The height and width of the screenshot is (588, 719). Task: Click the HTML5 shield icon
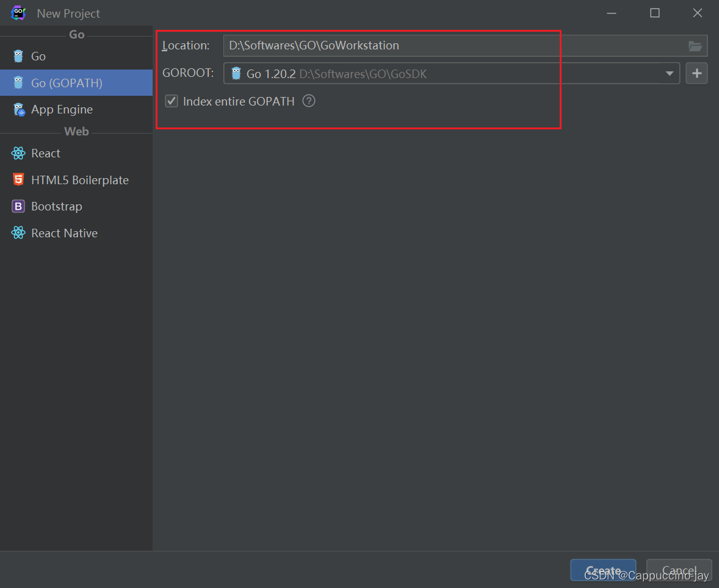click(x=18, y=179)
